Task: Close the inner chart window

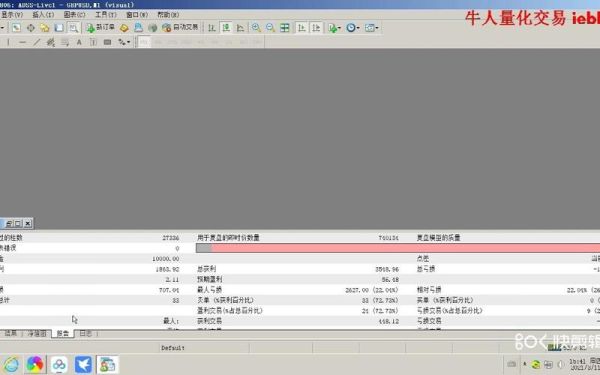Action: (28, 223)
